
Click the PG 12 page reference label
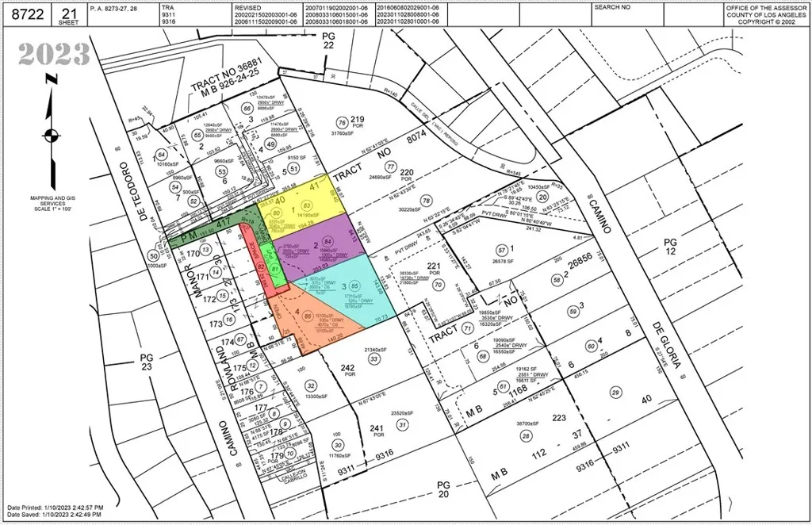point(670,247)
